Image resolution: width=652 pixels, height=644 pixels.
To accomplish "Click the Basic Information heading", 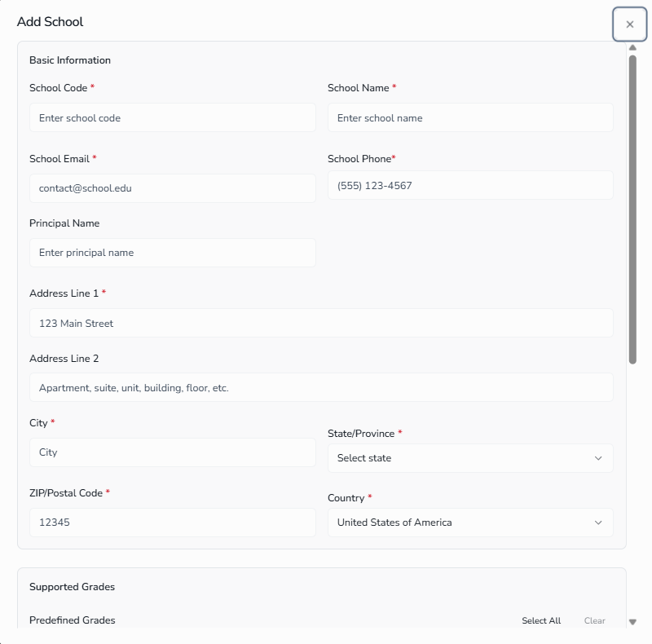I will point(70,60).
